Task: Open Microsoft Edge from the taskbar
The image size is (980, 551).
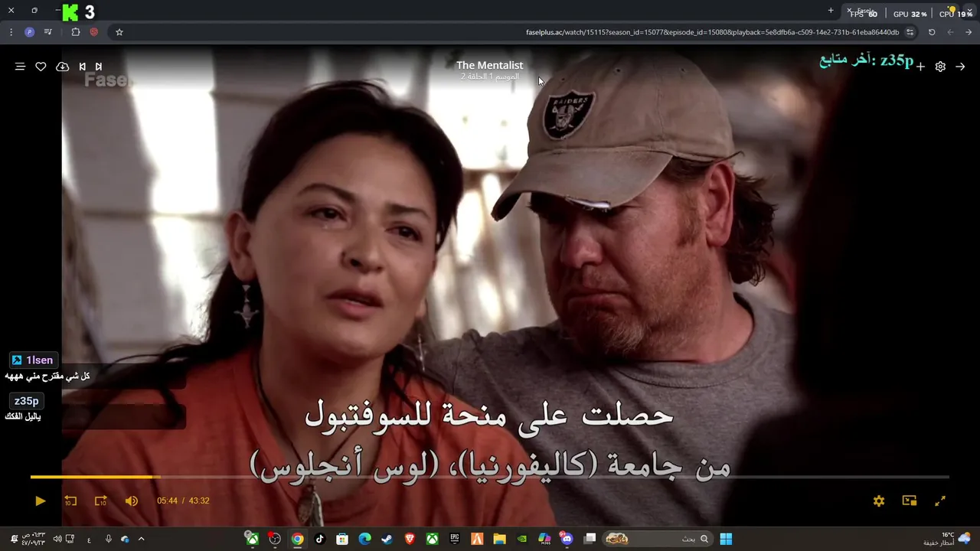Action: pyautogui.click(x=364, y=539)
